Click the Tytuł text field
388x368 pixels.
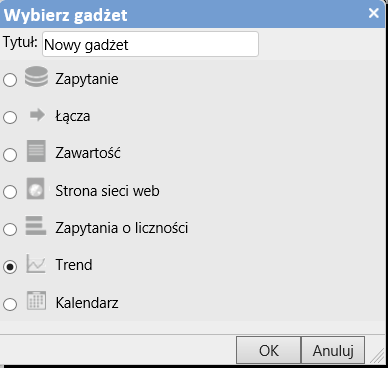150,44
